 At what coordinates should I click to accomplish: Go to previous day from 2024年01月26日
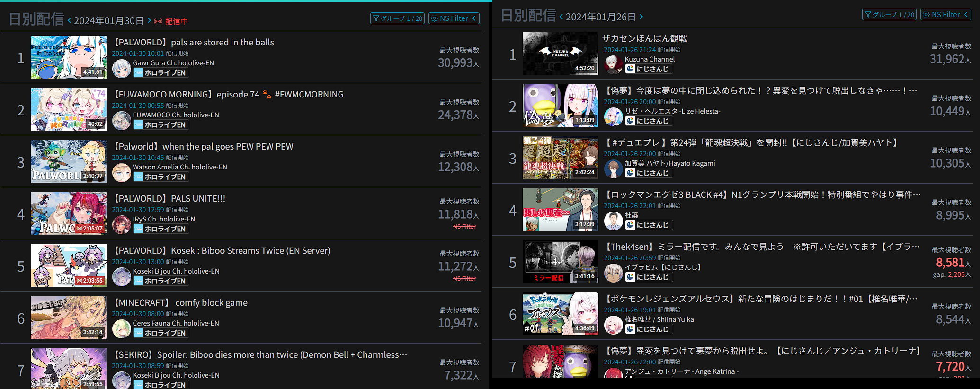pyautogui.click(x=561, y=17)
